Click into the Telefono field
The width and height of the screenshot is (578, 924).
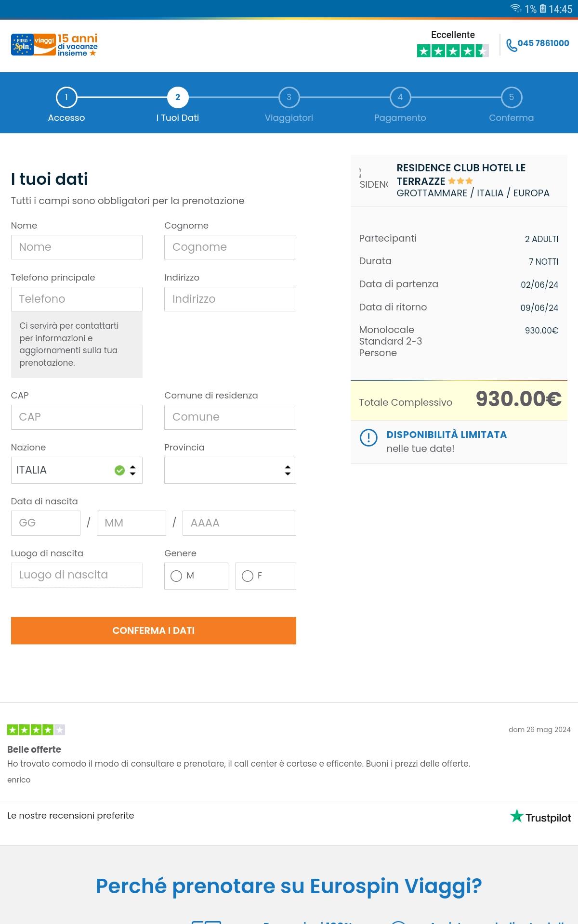point(77,299)
